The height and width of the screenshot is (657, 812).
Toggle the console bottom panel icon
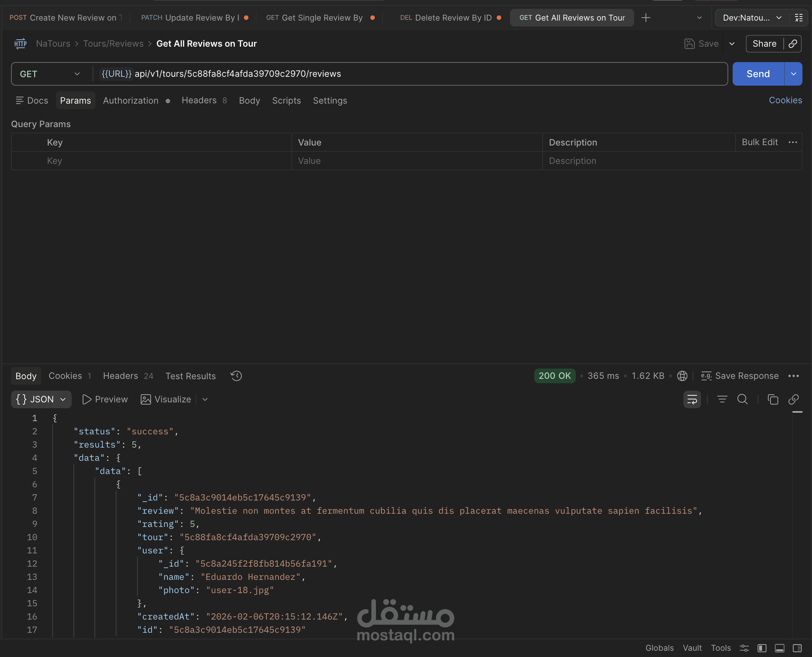pos(779,648)
